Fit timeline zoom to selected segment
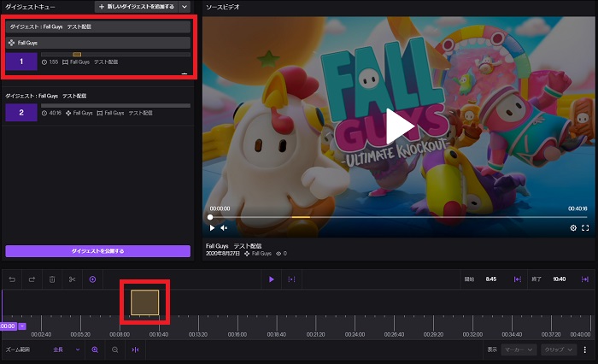 (x=135, y=349)
